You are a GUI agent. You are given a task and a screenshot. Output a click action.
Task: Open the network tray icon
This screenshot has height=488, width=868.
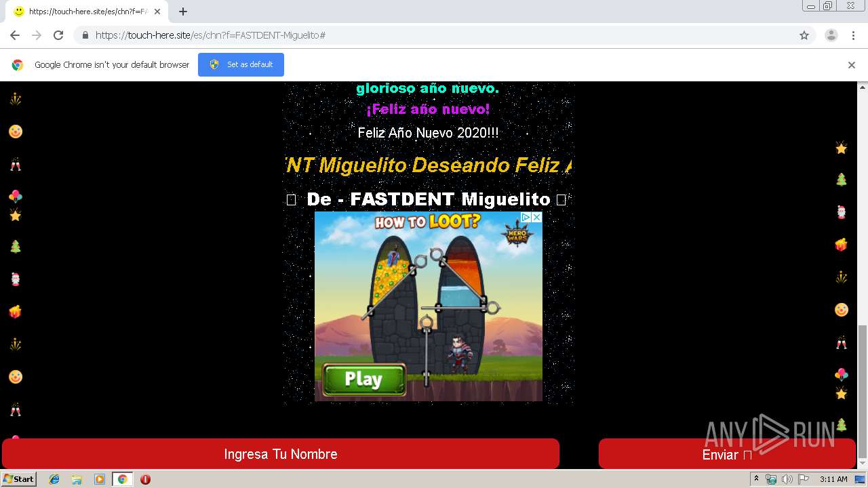[x=771, y=479]
